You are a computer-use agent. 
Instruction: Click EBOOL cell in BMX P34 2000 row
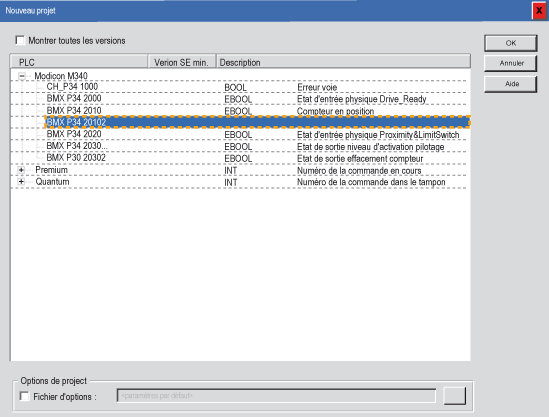[238, 99]
